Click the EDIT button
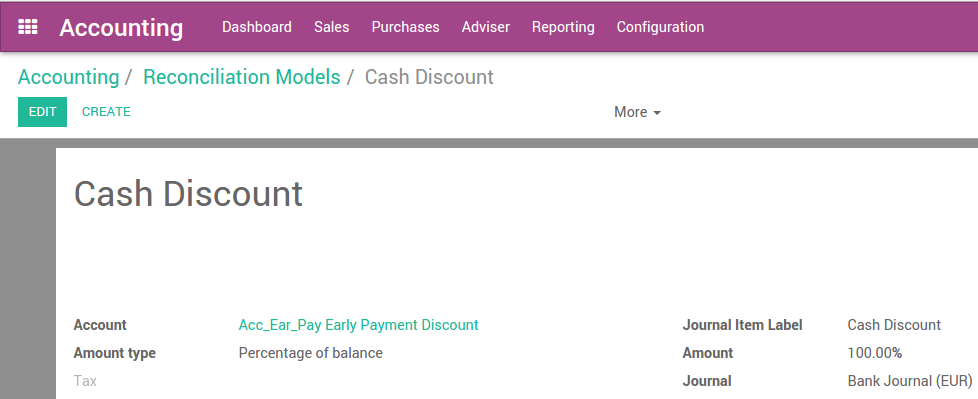Viewport: 978px width, 399px height. tap(42, 112)
